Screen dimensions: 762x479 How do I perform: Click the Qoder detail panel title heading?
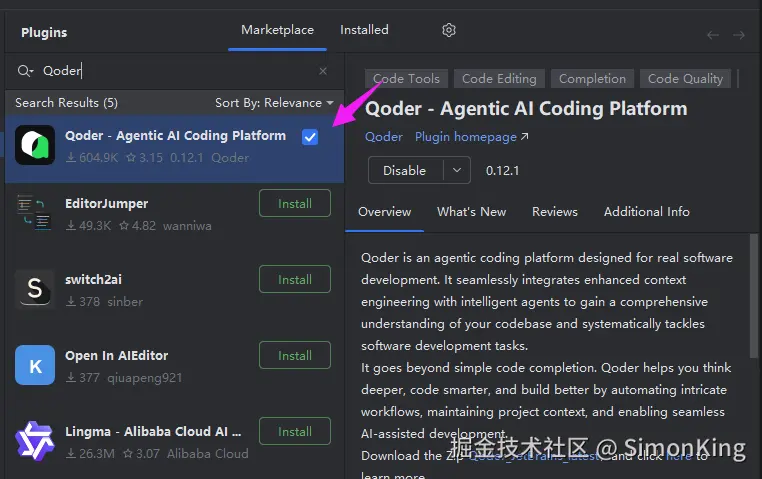[526, 108]
